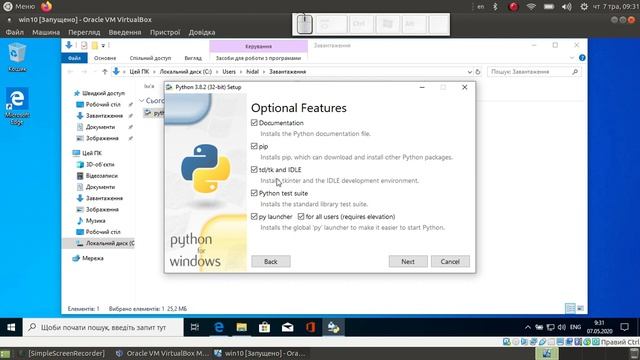
Task: Click the refresh button beside address bar
Action: point(478,72)
